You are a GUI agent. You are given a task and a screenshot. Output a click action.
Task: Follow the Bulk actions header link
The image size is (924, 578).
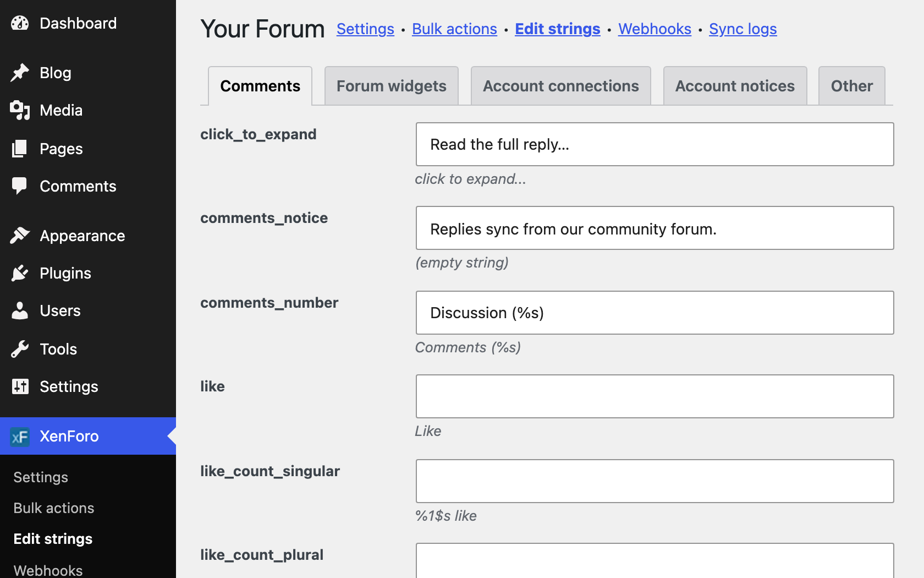coord(454,29)
